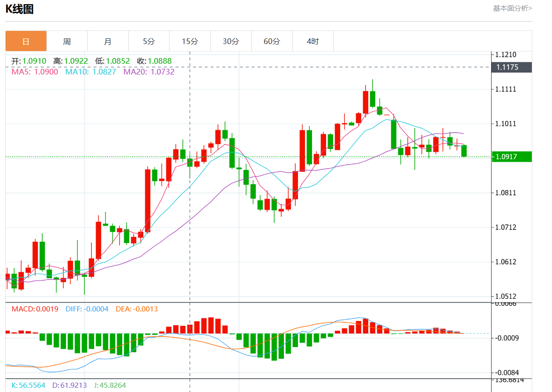Click the 1.1210 price axis label
Image resolution: width=552 pixels, height=392 pixels.
coord(506,54)
